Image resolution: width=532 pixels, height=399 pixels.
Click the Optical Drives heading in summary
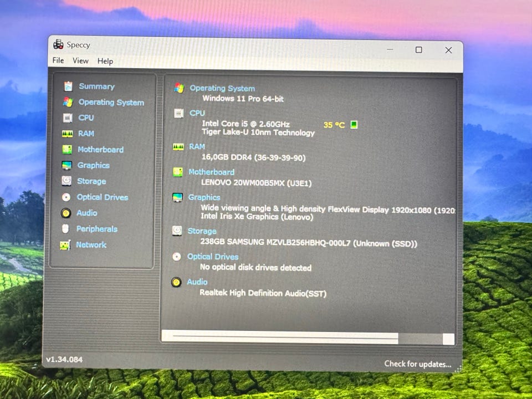[x=213, y=257]
